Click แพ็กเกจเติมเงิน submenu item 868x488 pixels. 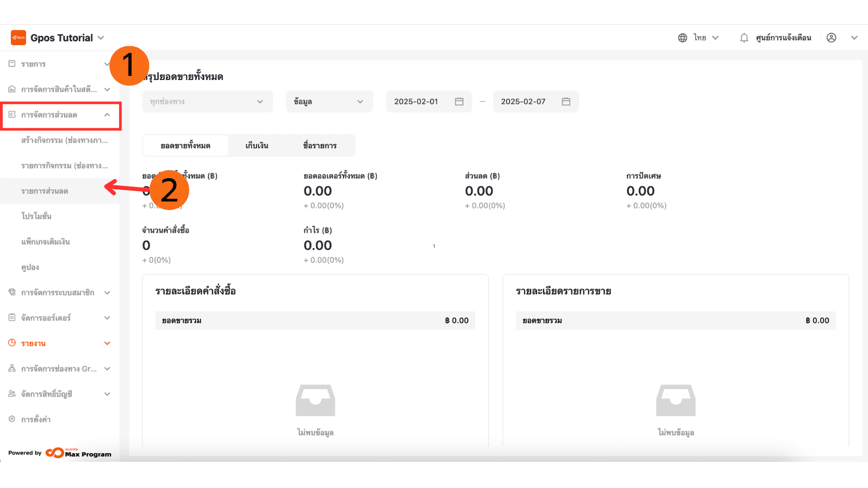(45, 242)
